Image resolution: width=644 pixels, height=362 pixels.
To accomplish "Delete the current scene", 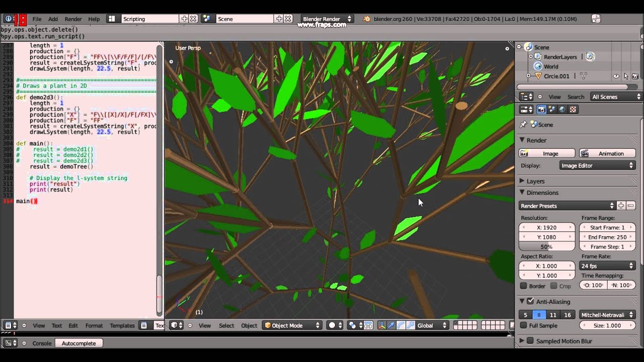I will tap(288, 19).
